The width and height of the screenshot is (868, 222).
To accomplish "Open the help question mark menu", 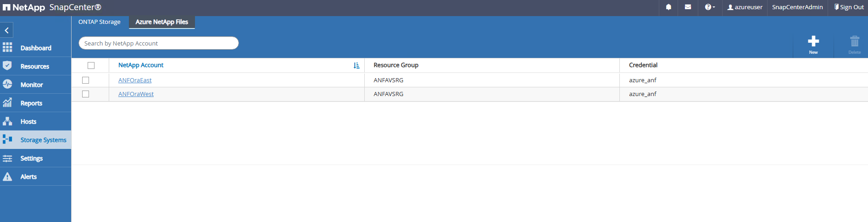I will pyautogui.click(x=710, y=7).
